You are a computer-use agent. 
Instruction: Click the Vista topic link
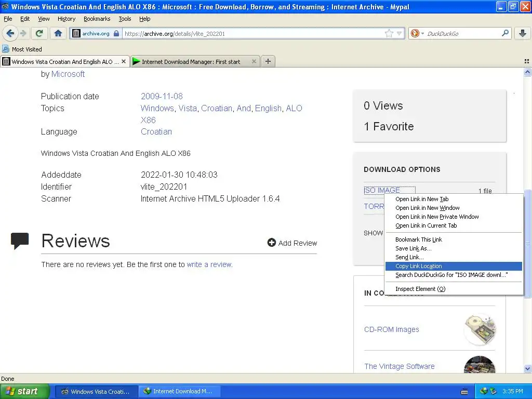click(188, 108)
